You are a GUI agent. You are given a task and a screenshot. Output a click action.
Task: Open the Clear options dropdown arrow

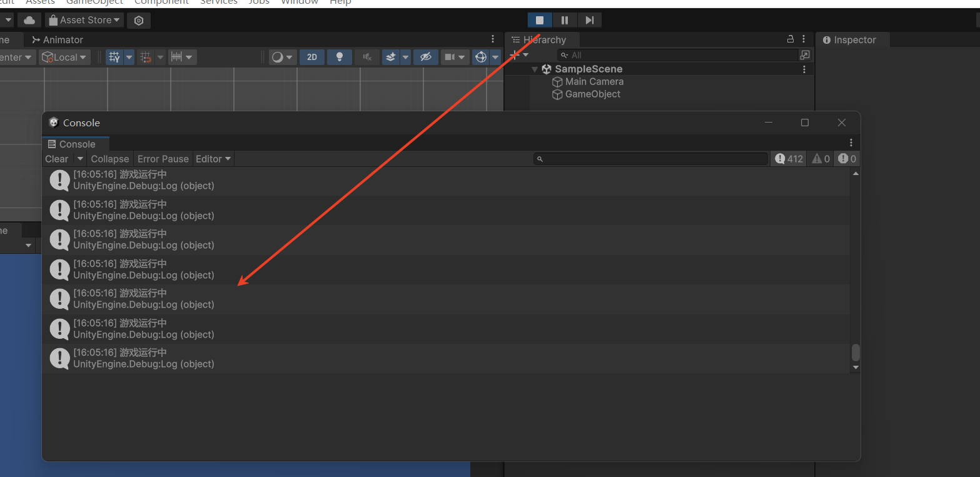point(80,159)
